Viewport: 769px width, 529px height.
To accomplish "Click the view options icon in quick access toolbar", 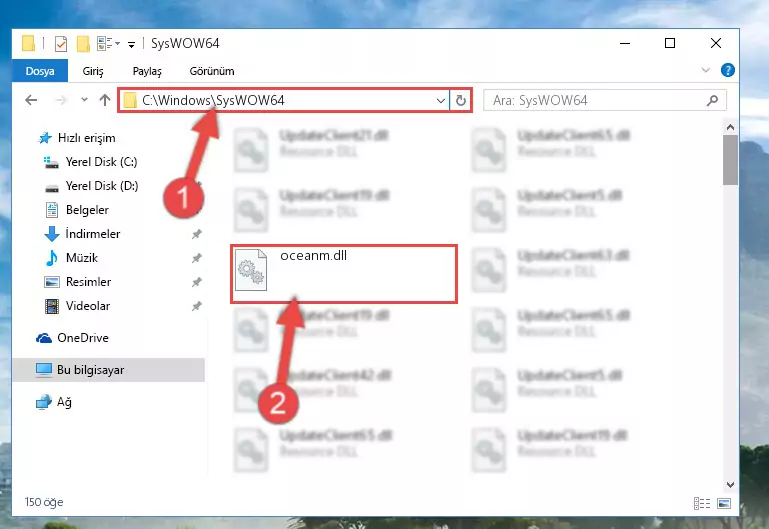I will pos(105,44).
